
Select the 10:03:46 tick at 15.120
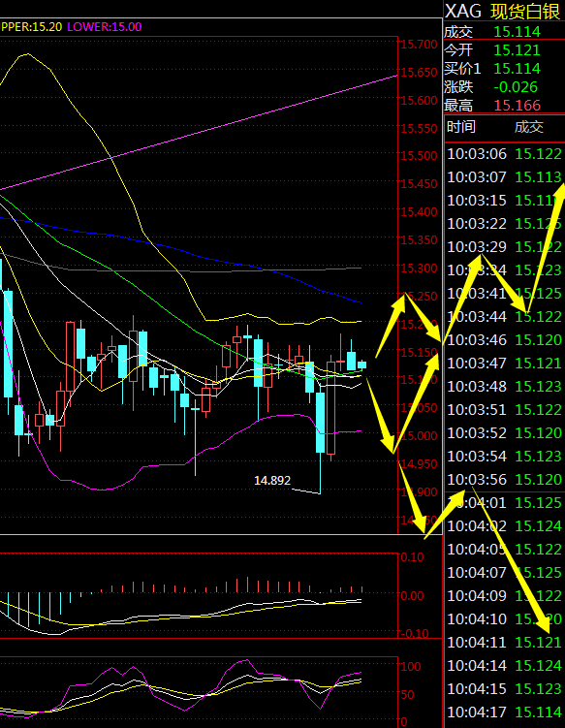tap(504, 340)
